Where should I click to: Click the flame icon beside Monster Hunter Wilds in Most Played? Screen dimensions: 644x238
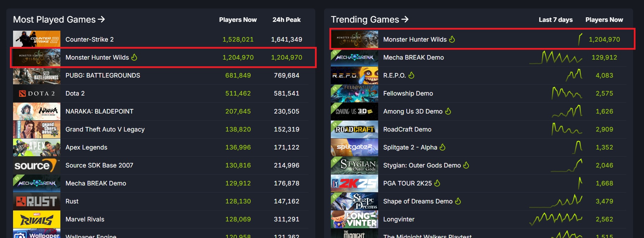click(x=134, y=57)
